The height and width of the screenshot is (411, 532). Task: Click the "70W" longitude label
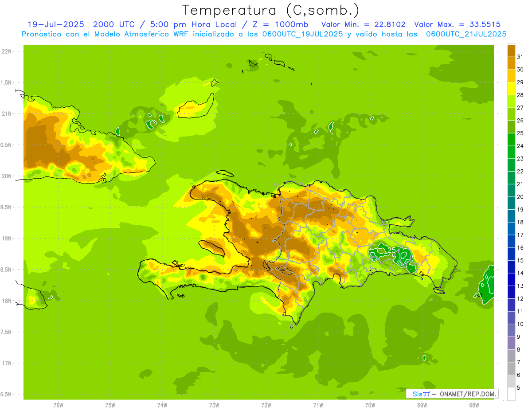(370, 405)
